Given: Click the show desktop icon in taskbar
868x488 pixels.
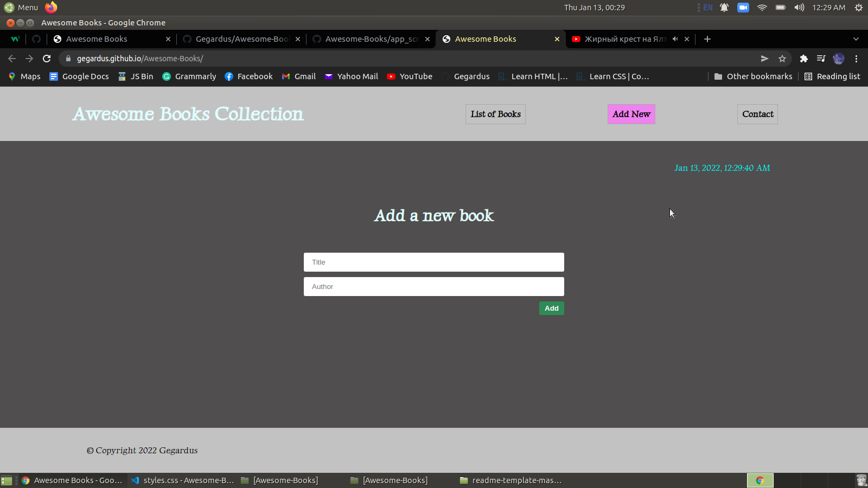Looking at the screenshot, I should click(7, 480).
